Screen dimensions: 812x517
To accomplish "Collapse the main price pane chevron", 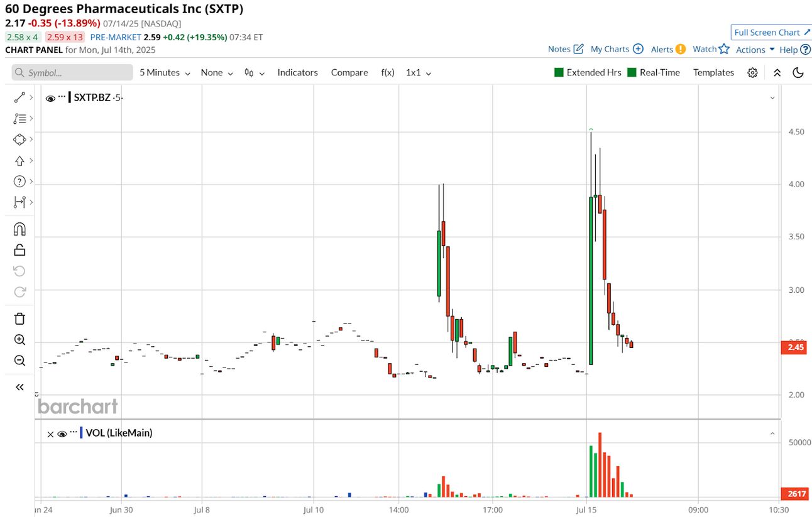I will pyautogui.click(x=772, y=98).
